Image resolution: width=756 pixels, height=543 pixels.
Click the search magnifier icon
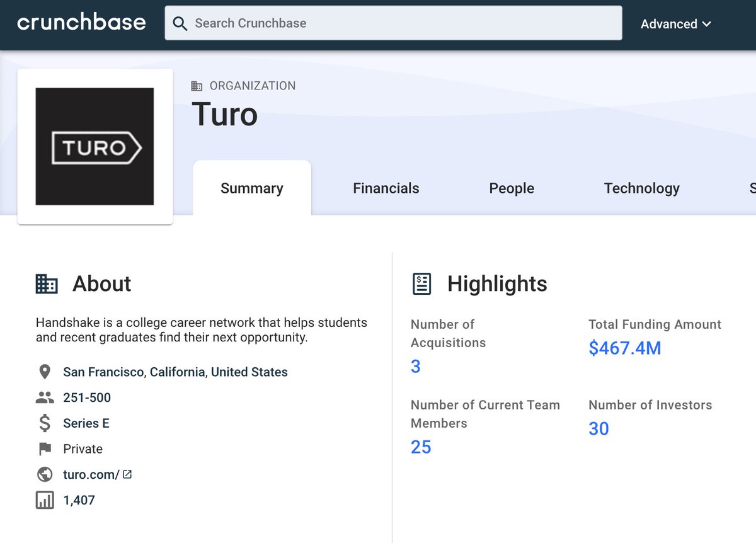click(180, 23)
